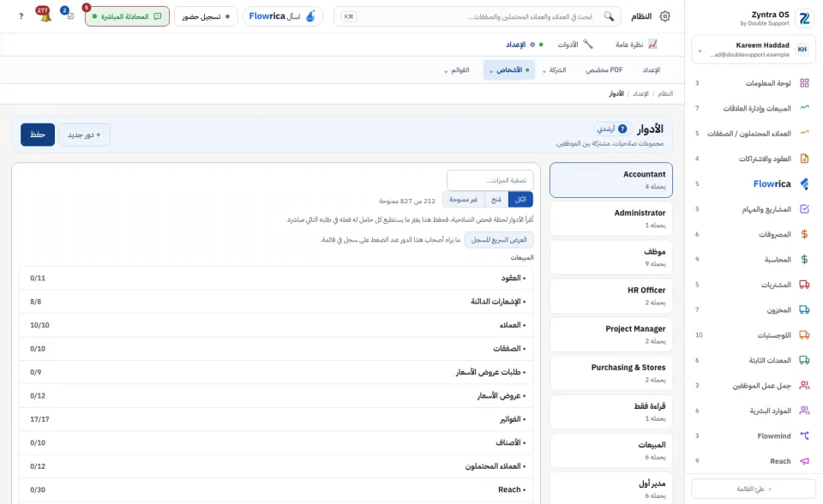Expand the العقود permissions row
Viewport: 823px width, 504px height.
276,279
